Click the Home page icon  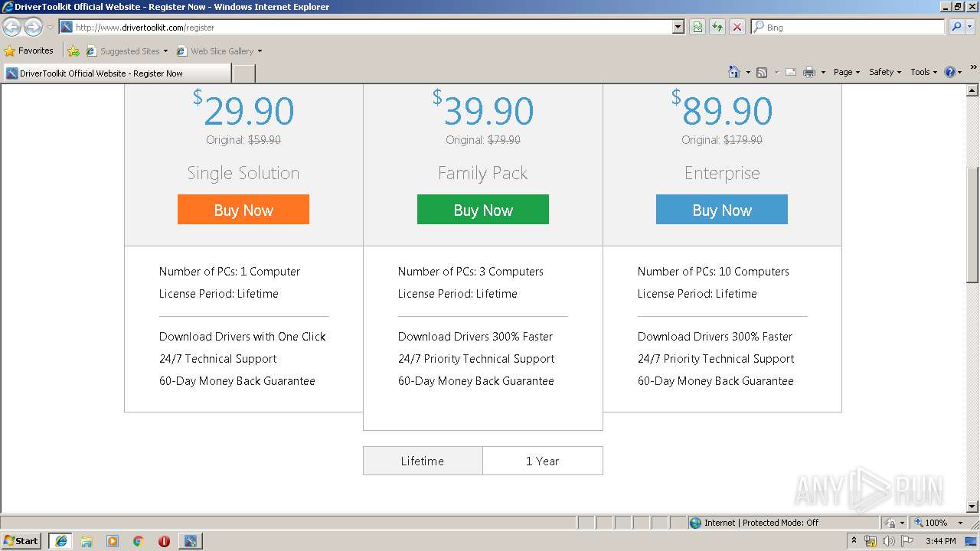tap(733, 72)
